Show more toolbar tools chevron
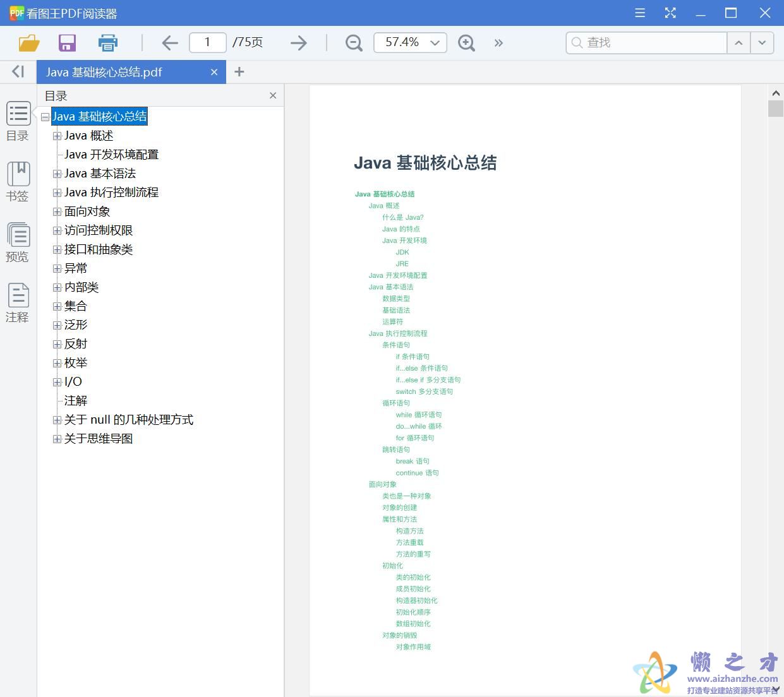This screenshot has width=784, height=697. tap(498, 43)
